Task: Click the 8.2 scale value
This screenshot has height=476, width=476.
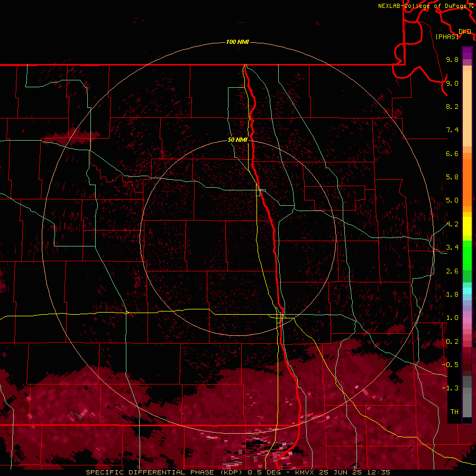Action: point(452,106)
